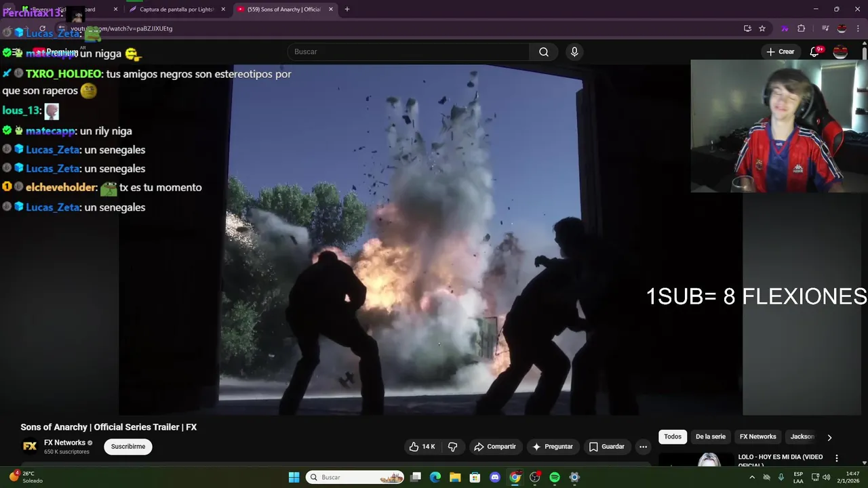
Task: Open options for LOLO video suggestion
Action: pos(837,458)
